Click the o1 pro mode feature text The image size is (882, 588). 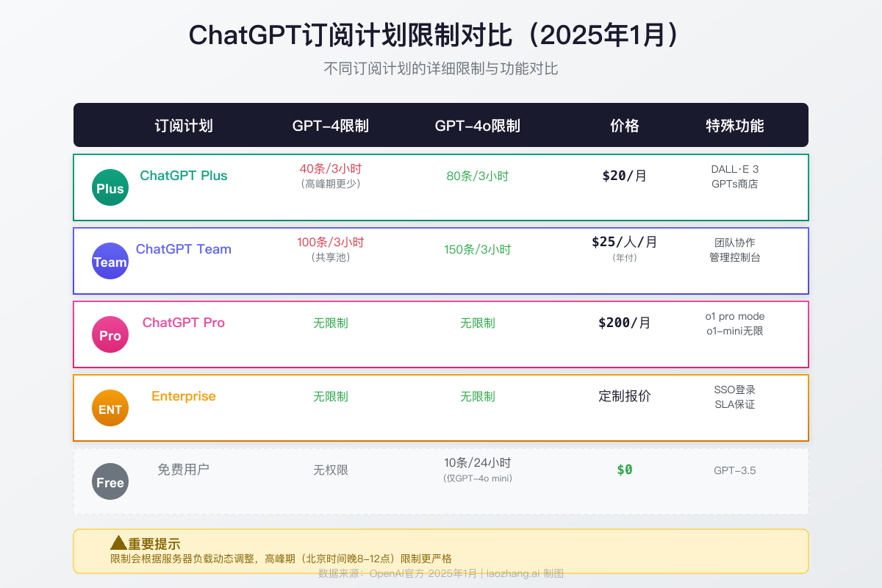(735, 316)
